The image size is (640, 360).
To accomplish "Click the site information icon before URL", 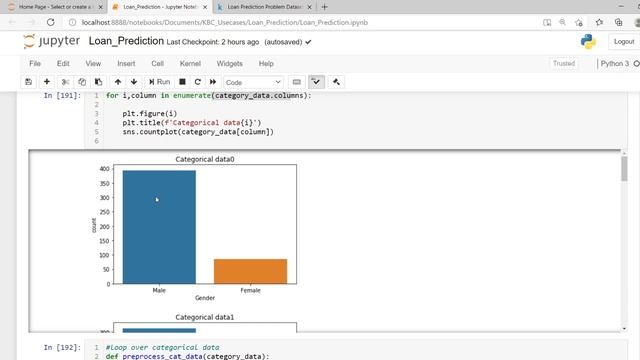I will 72,22.
